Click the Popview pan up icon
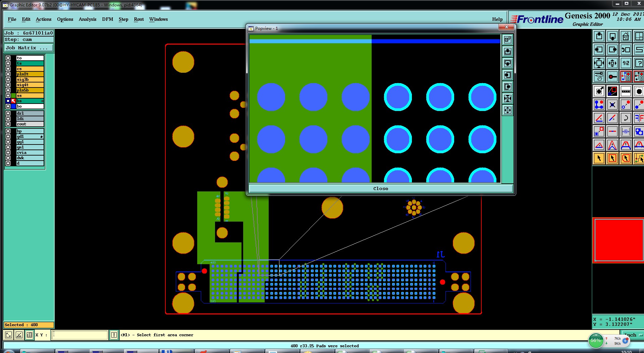This screenshot has width=644, height=353. coord(507,51)
